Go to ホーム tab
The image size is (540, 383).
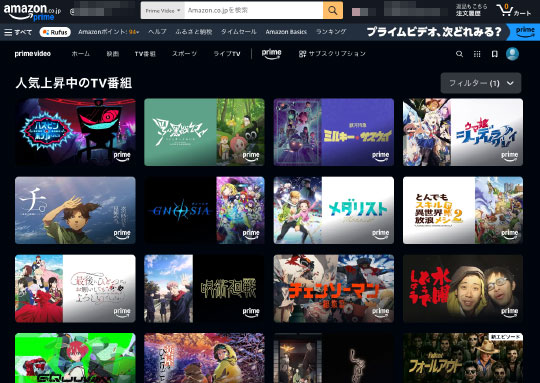pyautogui.click(x=81, y=54)
